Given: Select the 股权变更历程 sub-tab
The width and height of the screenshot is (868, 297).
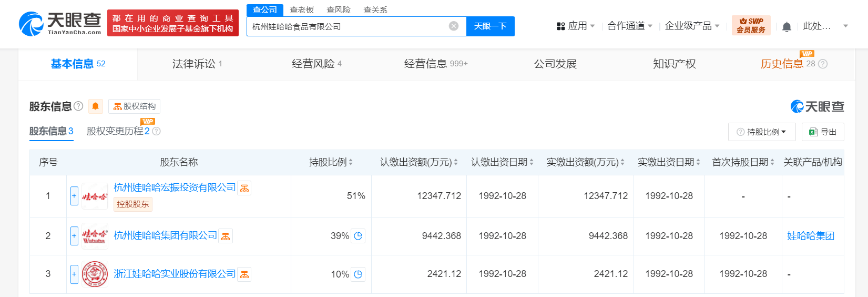Looking at the screenshot, I should (118, 131).
